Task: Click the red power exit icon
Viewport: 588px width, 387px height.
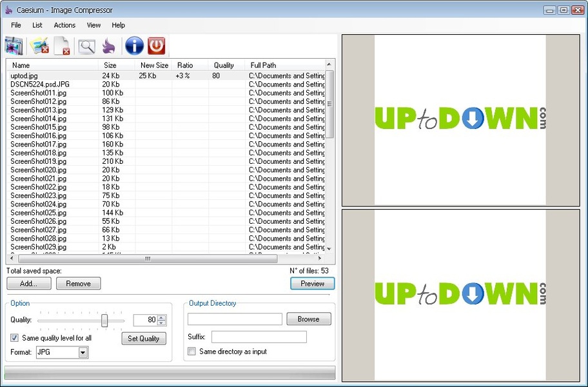Action: tap(157, 46)
